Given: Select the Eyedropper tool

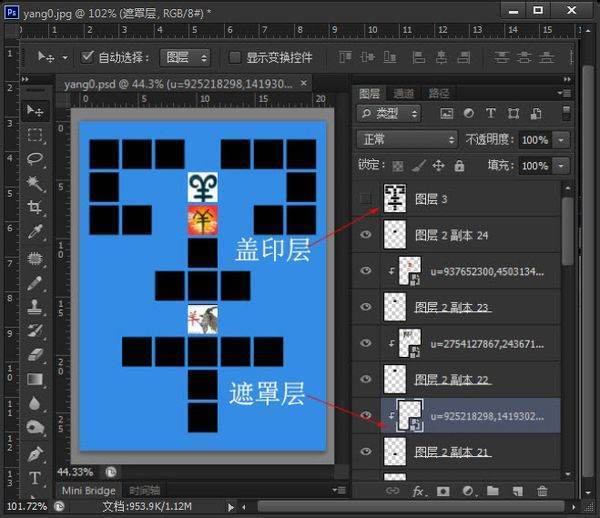Looking at the screenshot, I should (x=35, y=232).
